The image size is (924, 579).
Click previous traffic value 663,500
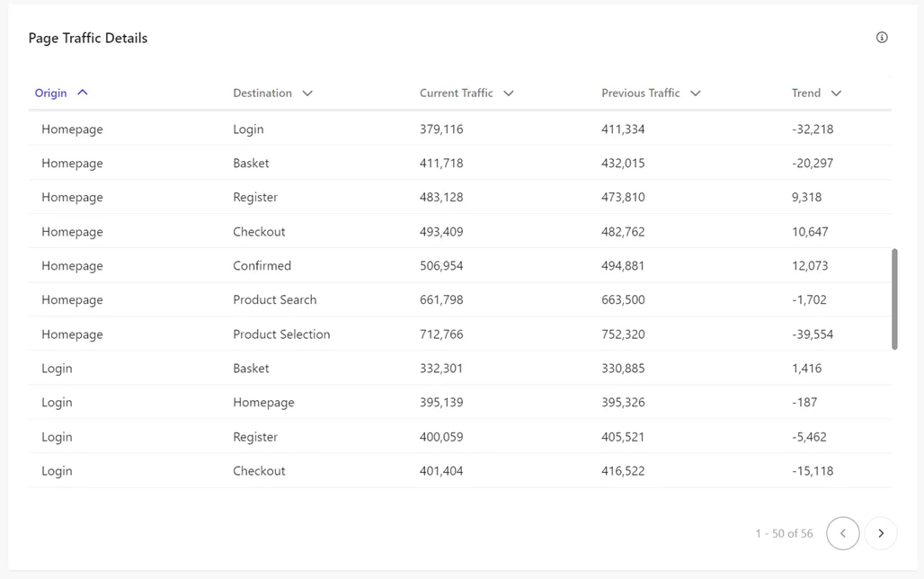tap(623, 300)
